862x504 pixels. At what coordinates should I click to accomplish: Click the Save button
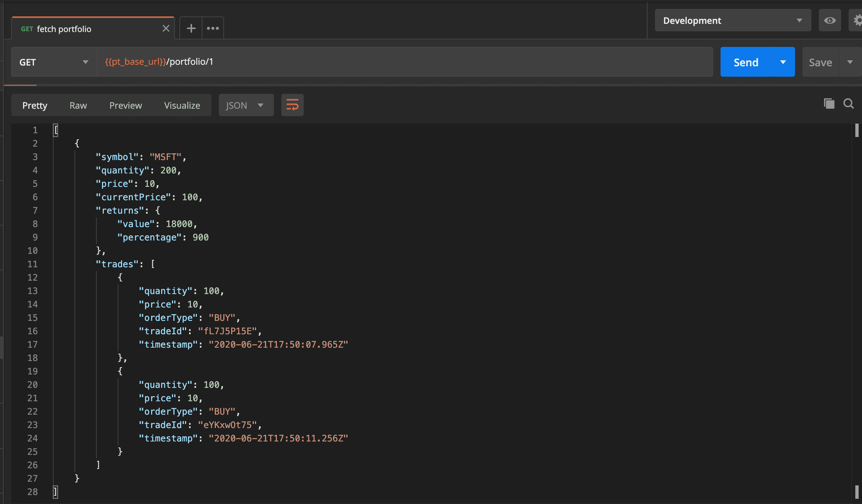coord(820,62)
